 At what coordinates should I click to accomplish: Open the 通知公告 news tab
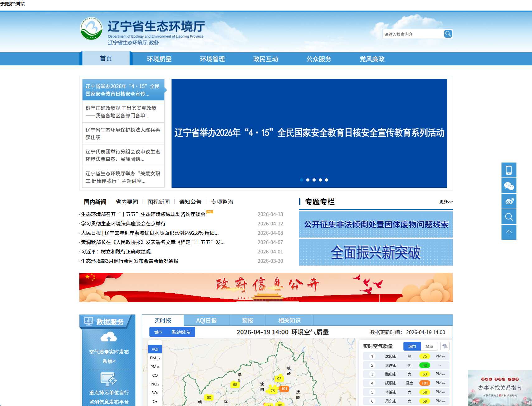pos(190,202)
